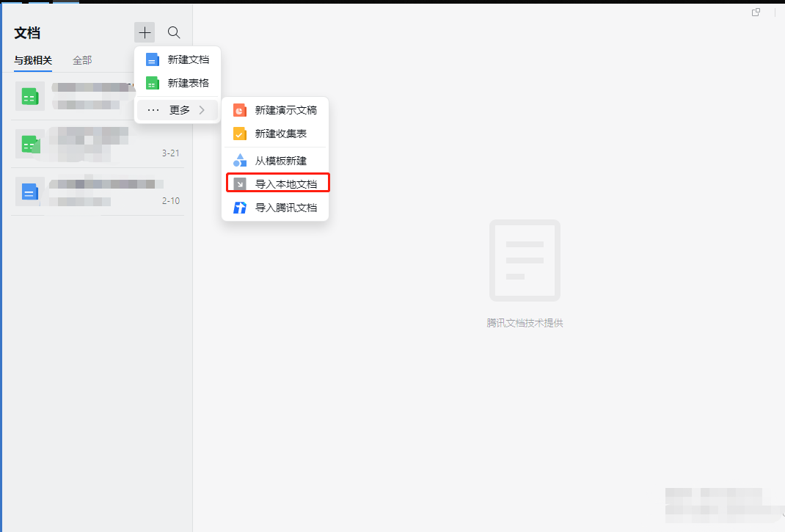Choose 新建文档 from the menu
This screenshot has width=785, height=532.
[x=189, y=59]
